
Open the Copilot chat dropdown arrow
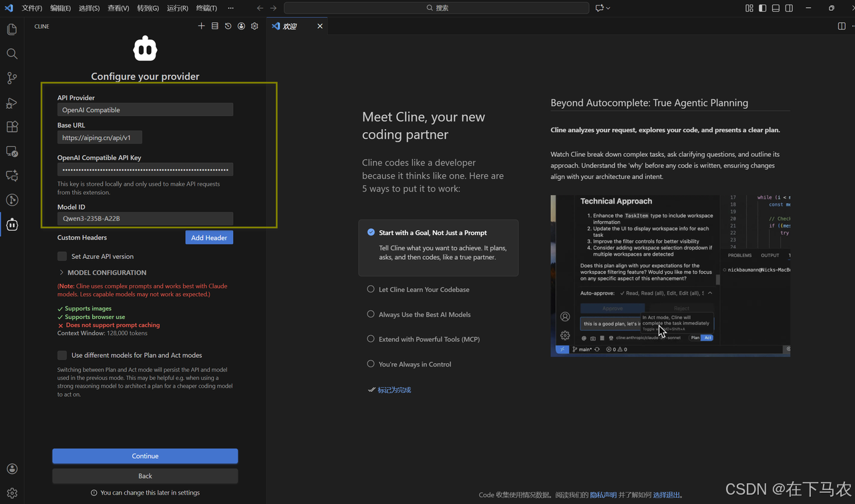[x=608, y=8]
